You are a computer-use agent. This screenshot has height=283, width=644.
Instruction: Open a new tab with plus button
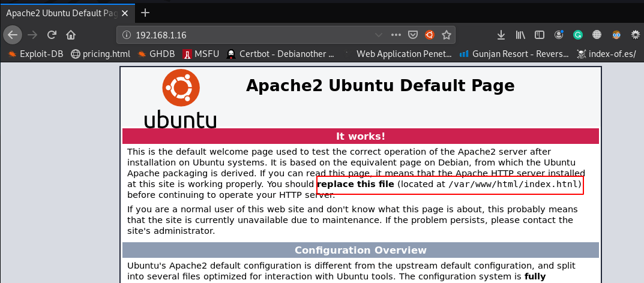click(x=145, y=13)
